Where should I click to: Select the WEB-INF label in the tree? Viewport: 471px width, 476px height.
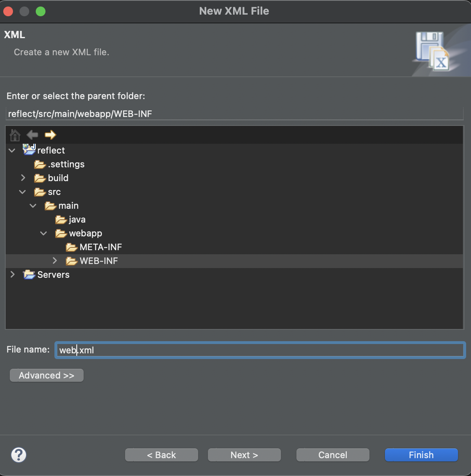click(99, 261)
